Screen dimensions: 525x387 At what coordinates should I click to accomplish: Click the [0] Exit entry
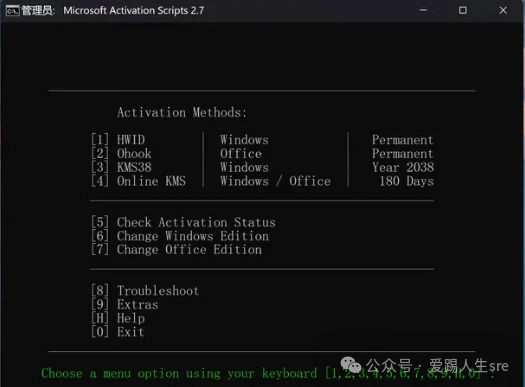coord(118,332)
